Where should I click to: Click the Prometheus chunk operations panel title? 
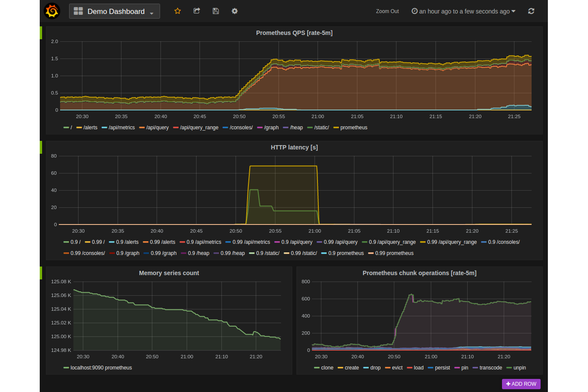(420, 273)
